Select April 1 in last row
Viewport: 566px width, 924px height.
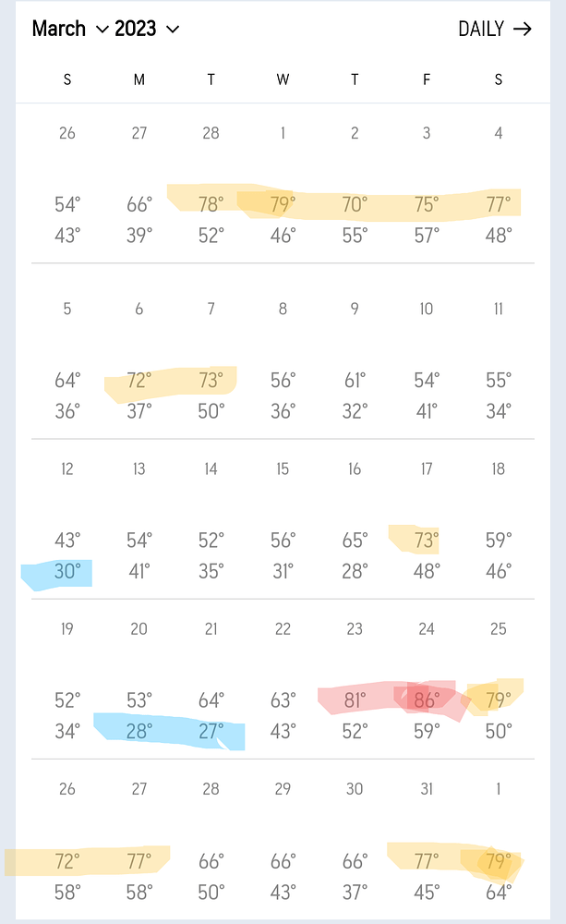click(499, 841)
